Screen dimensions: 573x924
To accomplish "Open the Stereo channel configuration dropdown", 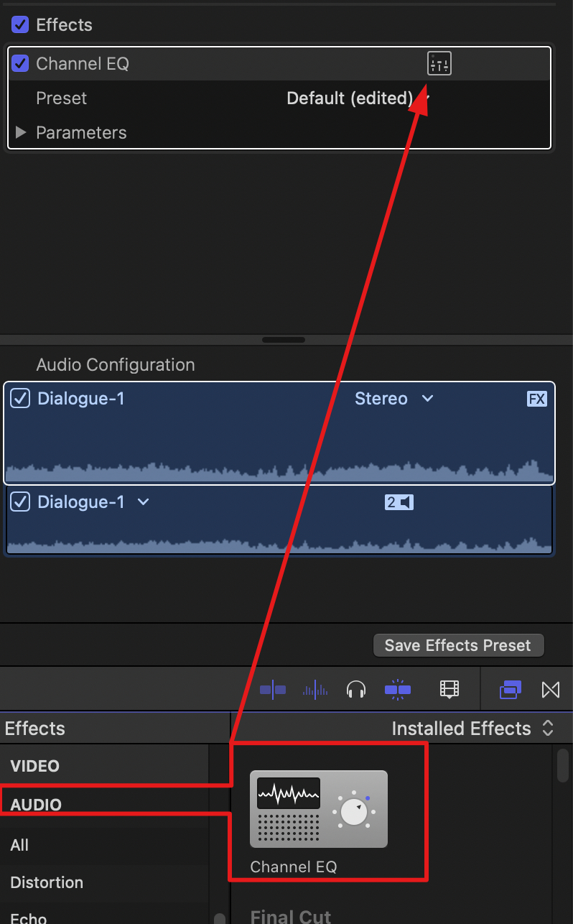I will pyautogui.click(x=393, y=399).
